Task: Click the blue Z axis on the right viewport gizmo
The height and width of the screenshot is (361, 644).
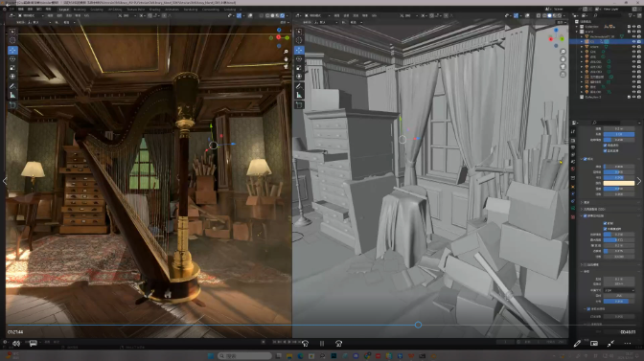Action: [x=556, y=30]
